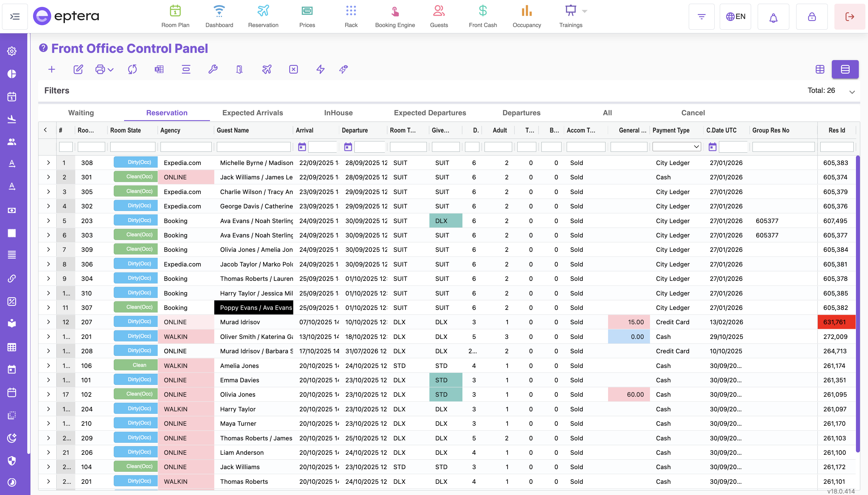Screen dimensions: 868x495
Task: Click the red logout button
Action: 850,17
